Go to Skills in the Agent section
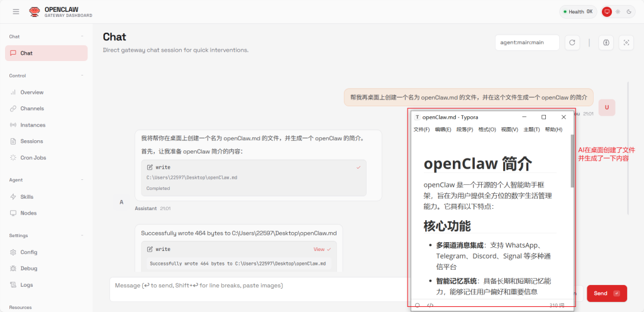 tap(27, 196)
